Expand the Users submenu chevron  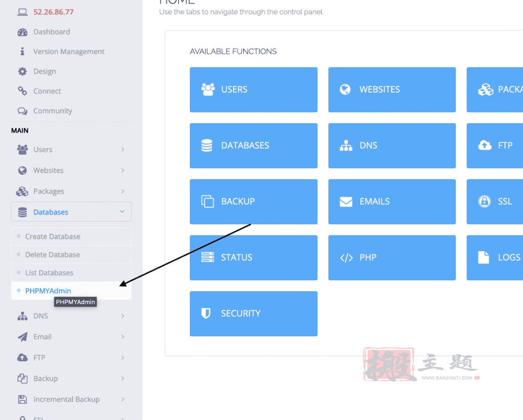(x=123, y=149)
